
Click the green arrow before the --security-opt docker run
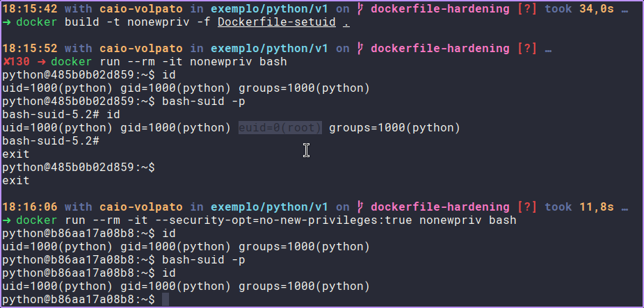(x=6, y=220)
